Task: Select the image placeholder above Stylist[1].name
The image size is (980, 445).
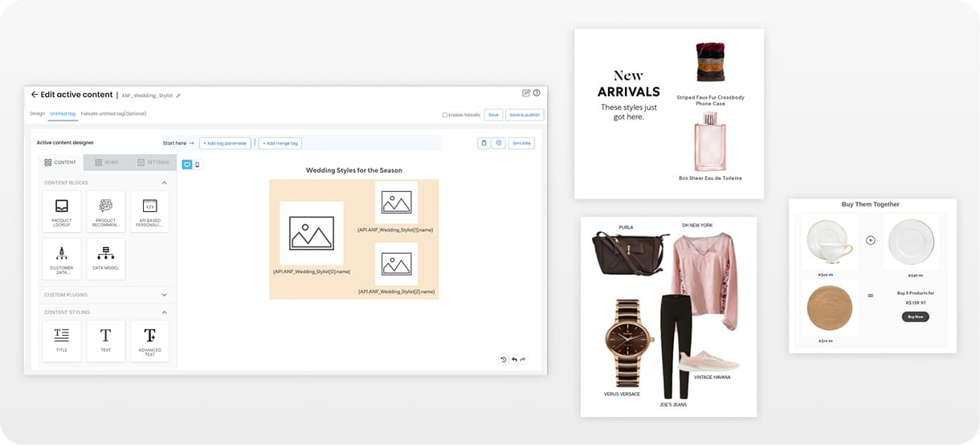Action: pos(396,202)
